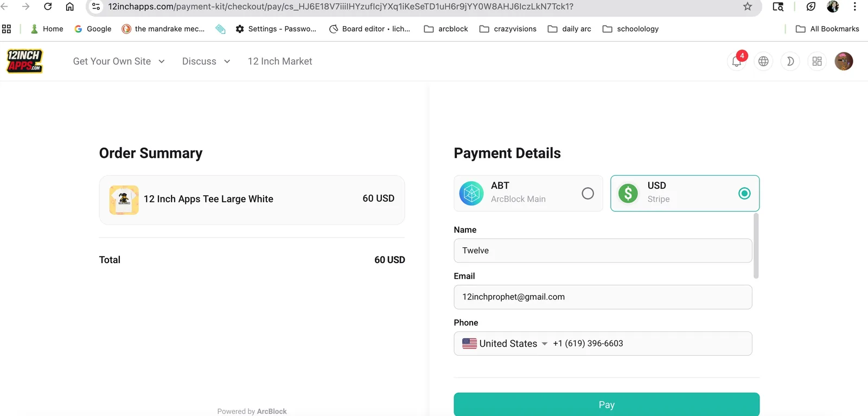Image resolution: width=868 pixels, height=416 pixels.
Task: Open Settings - Passwo... bookmark
Action: click(x=276, y=29)
